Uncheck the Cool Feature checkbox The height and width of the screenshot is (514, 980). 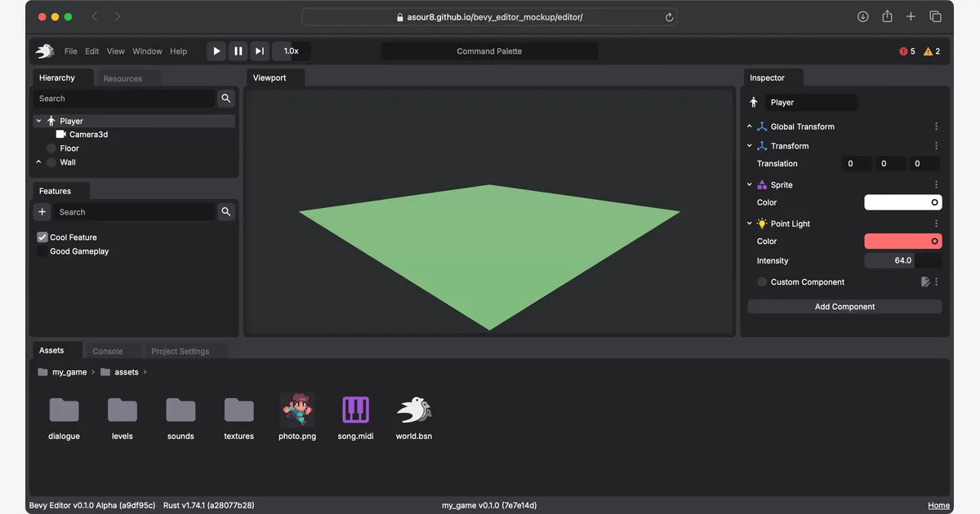42,237
